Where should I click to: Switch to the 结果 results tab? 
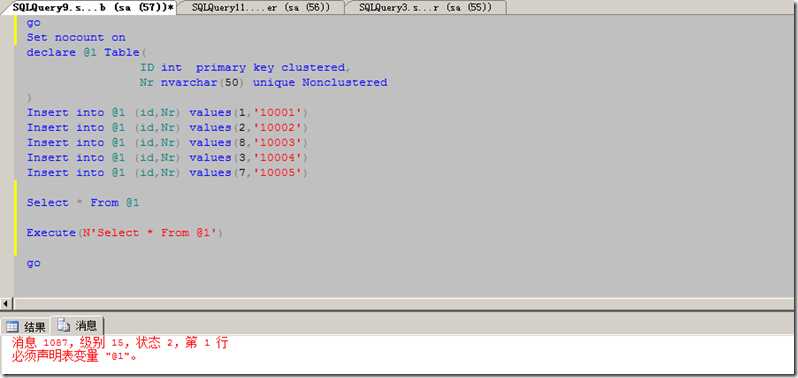26,327
